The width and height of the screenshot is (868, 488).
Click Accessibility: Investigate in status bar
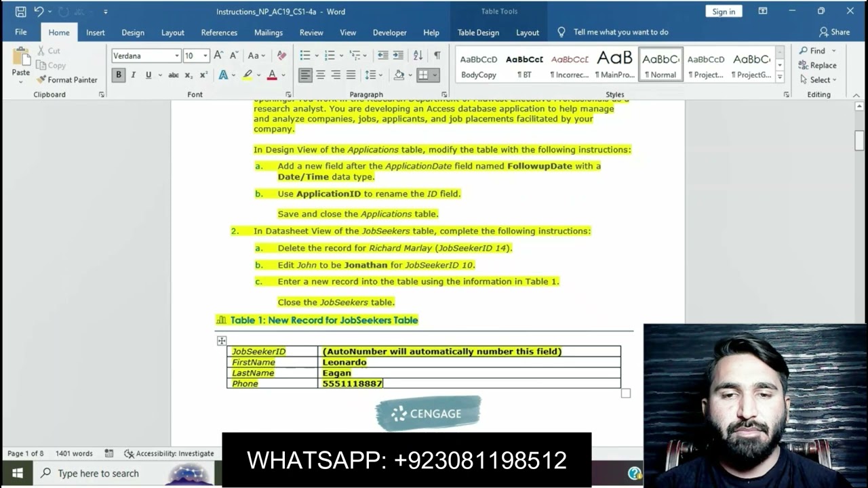click(x=169, y=453)
